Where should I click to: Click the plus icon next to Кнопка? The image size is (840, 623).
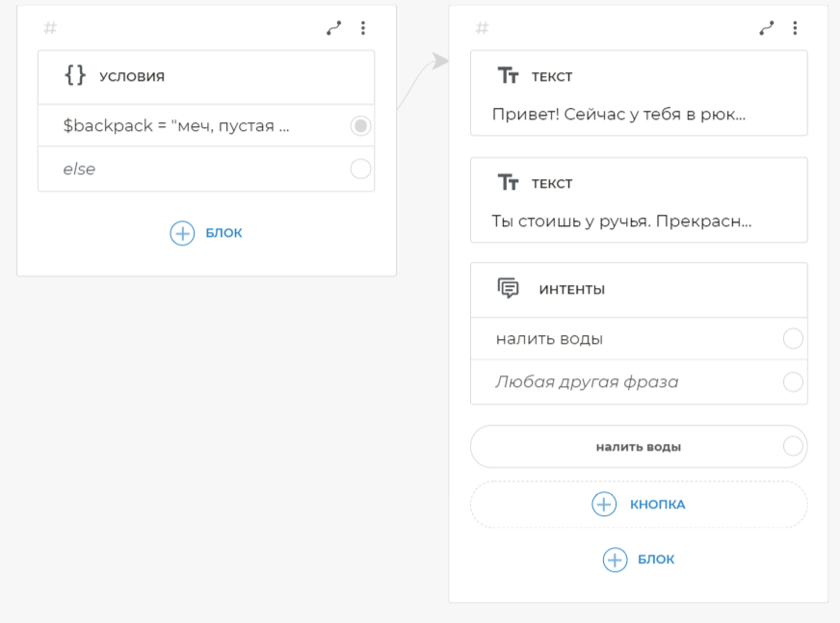coord(604,505)
